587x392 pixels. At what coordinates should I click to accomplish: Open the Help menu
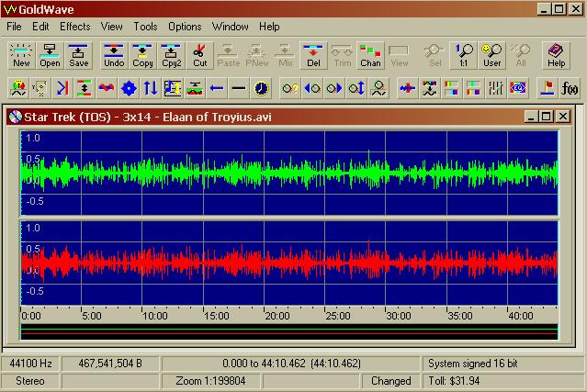pyautogui.click(x=269, y=27)
